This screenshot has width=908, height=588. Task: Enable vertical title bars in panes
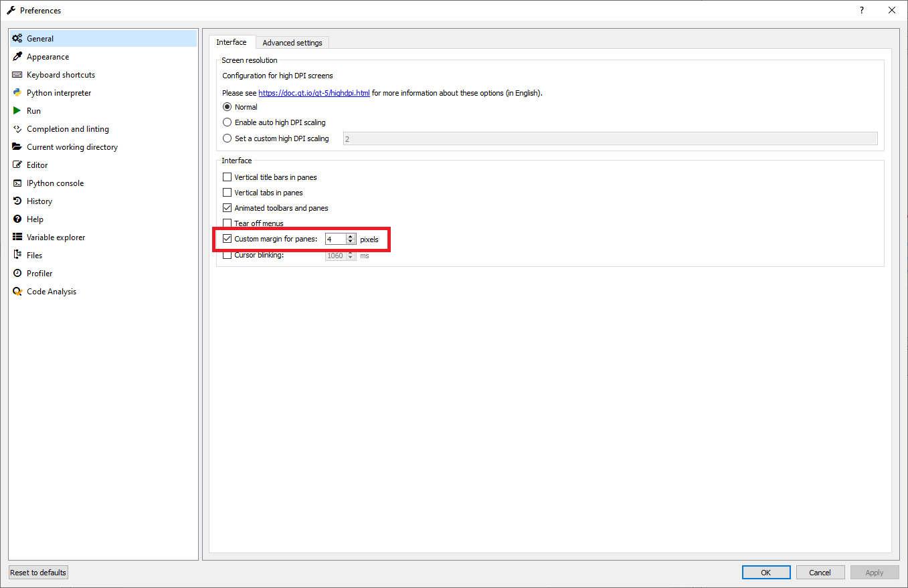click(x=227, y=177)
